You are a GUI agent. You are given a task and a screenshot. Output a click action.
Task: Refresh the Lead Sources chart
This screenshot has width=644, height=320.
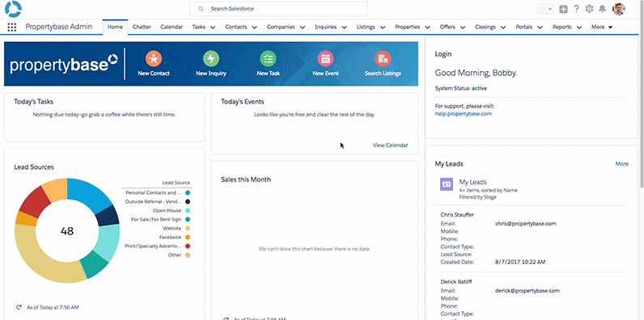coord(18,306)
